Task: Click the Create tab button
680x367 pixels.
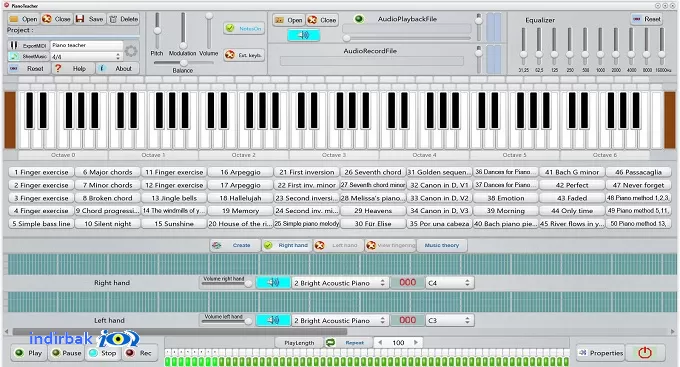Action: [235, 245]
